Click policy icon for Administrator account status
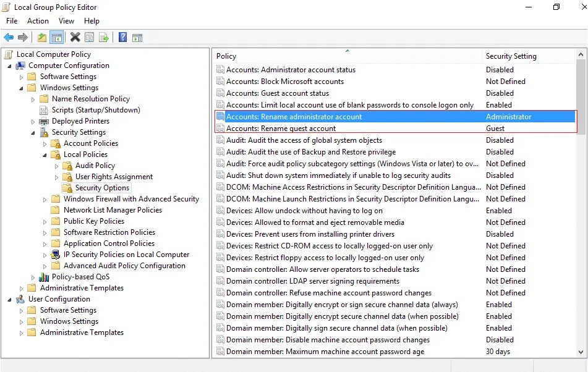The width and height of the screenshot is (588, 372). point(220,70)
